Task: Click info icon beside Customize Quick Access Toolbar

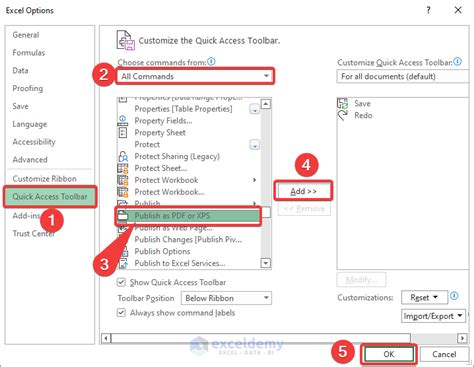Action: point(458,61)
